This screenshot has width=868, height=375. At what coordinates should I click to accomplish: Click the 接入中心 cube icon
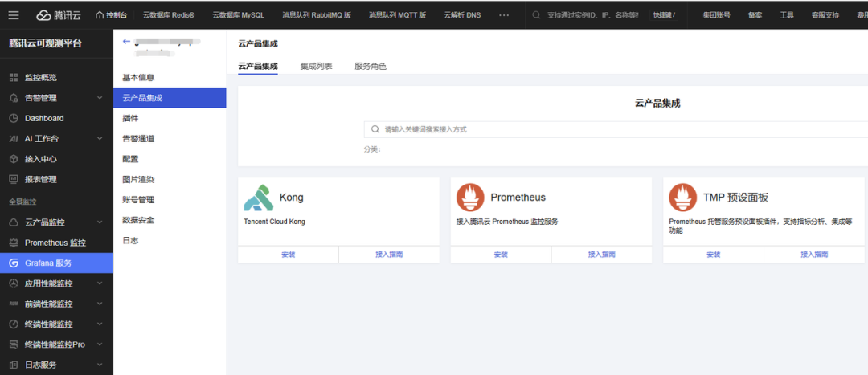tap(14, 159)
